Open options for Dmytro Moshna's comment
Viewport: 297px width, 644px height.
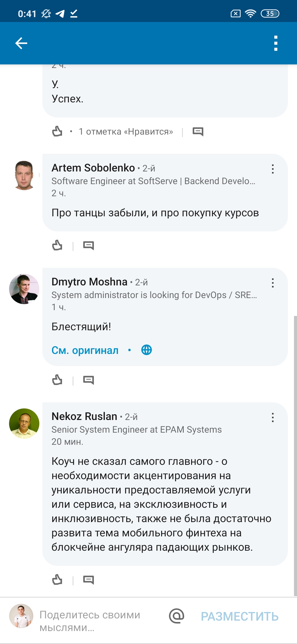(x=273, y=283)
